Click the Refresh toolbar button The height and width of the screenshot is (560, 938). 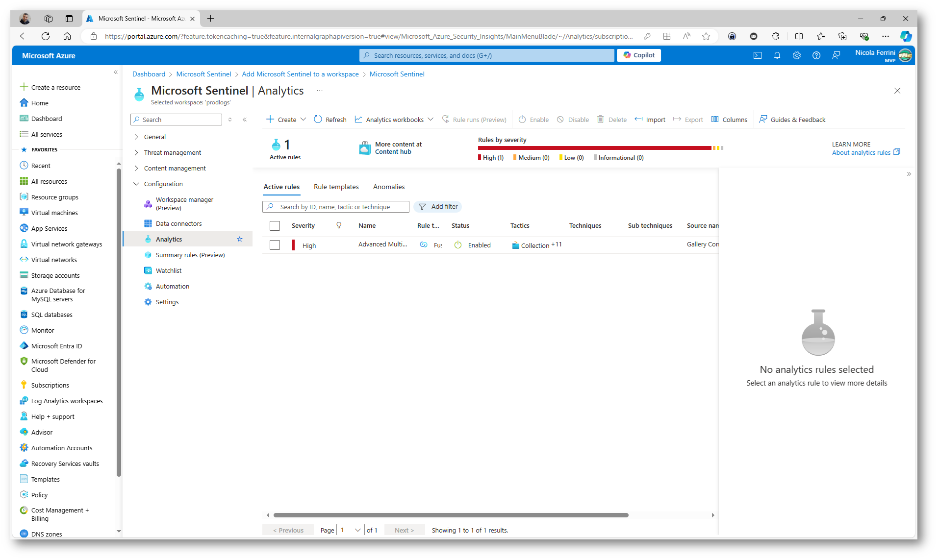coord(330,120)
